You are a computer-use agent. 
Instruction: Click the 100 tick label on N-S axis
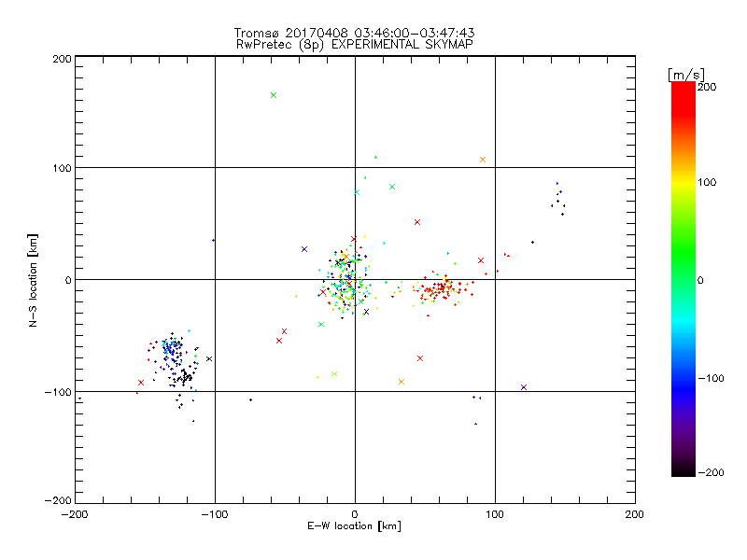pyautogui.click(x=62, y=168)
